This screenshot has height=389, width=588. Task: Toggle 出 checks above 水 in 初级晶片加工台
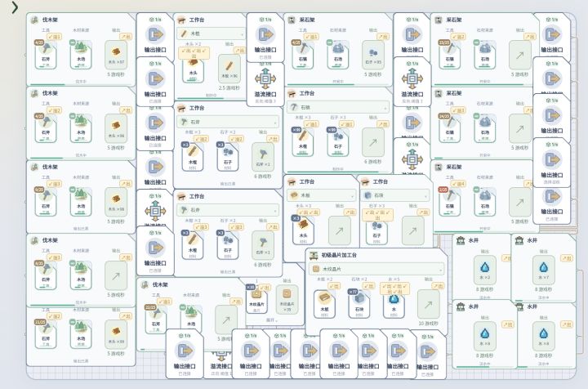tap(394, 288)
